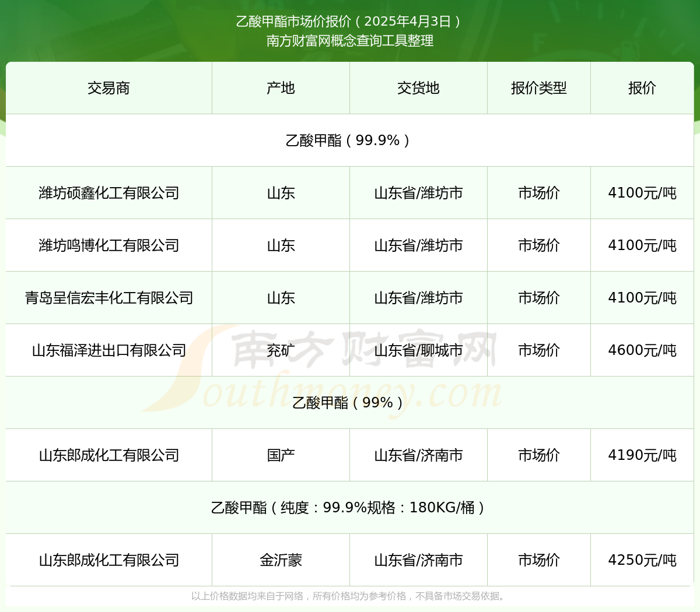Click 山东省/济南市 in the 金沂蒙 row
700x612 pixels.
418,560
